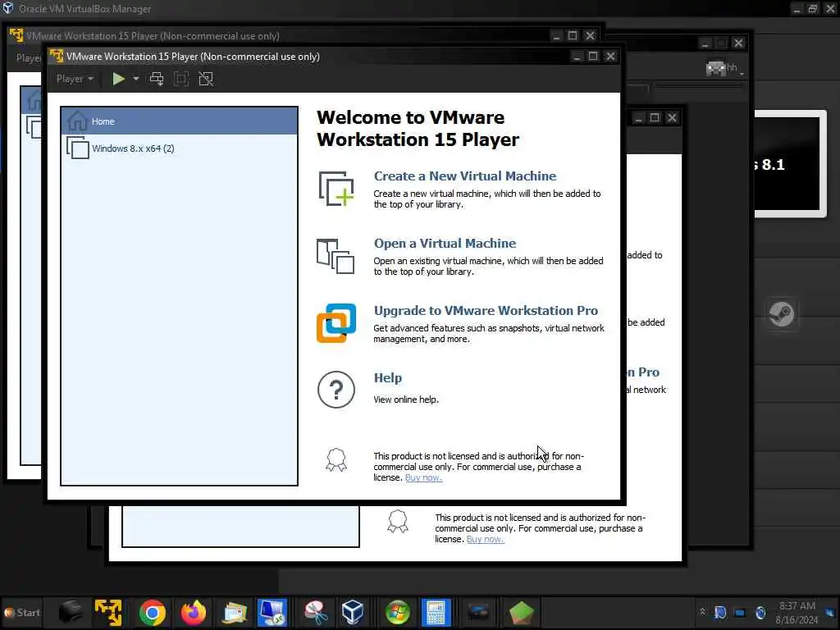
Task: Open Firefox from the taskbar
Action: [194, 613]
